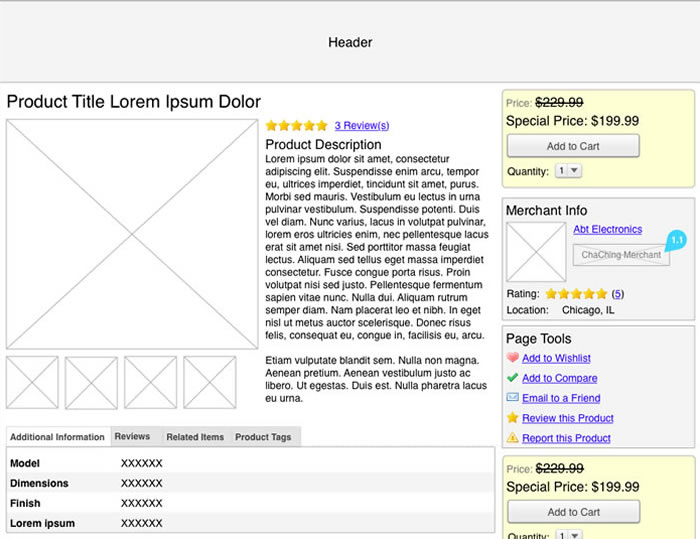Open the merchant review count (5) link
700x539 pixels.
[x=618, y=294]
